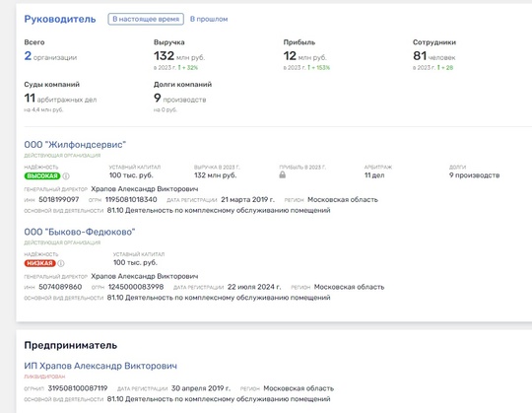
Task: Select the date 30 апреля 2019 г.
Action: 201,388
